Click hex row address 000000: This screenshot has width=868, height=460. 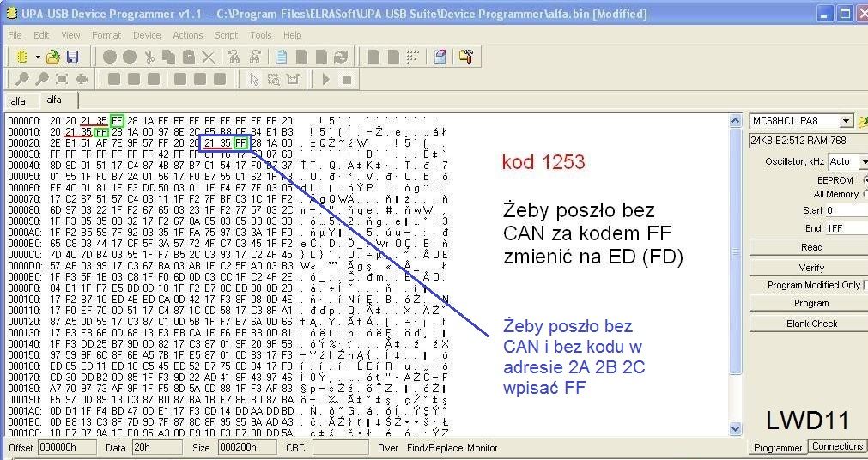(x=25, y=121)
